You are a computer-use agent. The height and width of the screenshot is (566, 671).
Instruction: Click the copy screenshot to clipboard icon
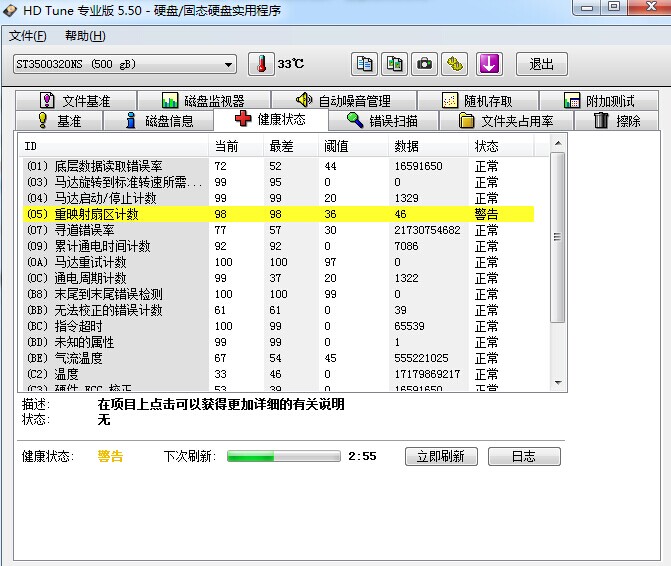394,64
